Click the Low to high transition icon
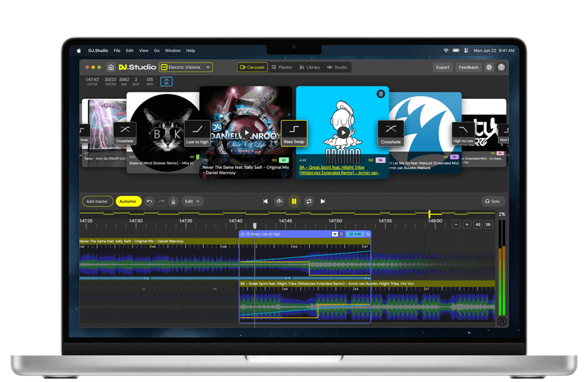The width and height of the screenshot is (588, 382). [x=197, y=132]
